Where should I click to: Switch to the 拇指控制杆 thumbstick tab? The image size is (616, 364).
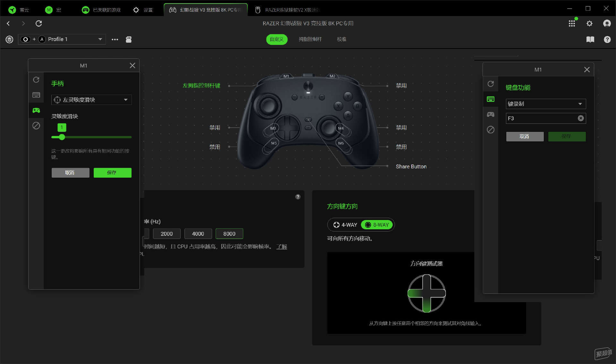tap(310, 39)
